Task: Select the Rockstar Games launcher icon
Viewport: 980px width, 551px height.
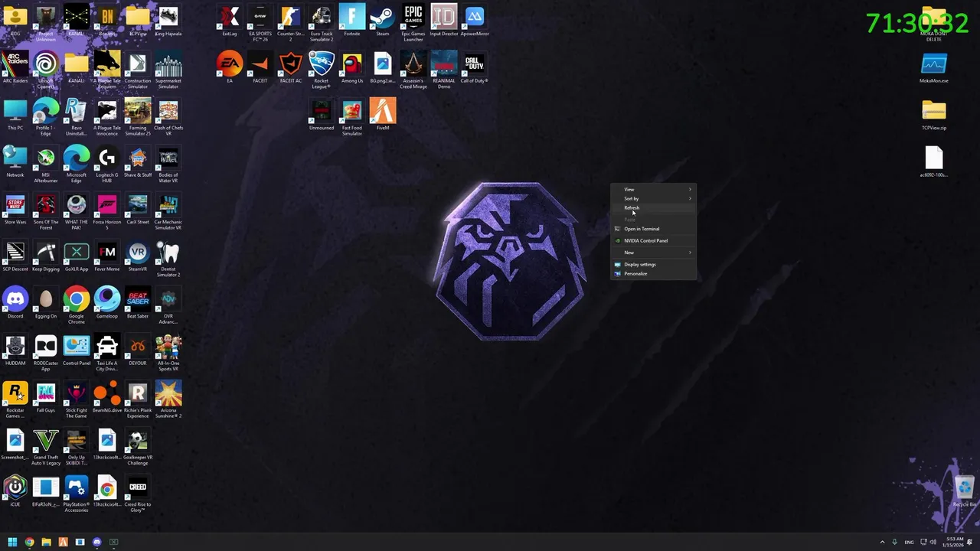Action: [15, 399]
